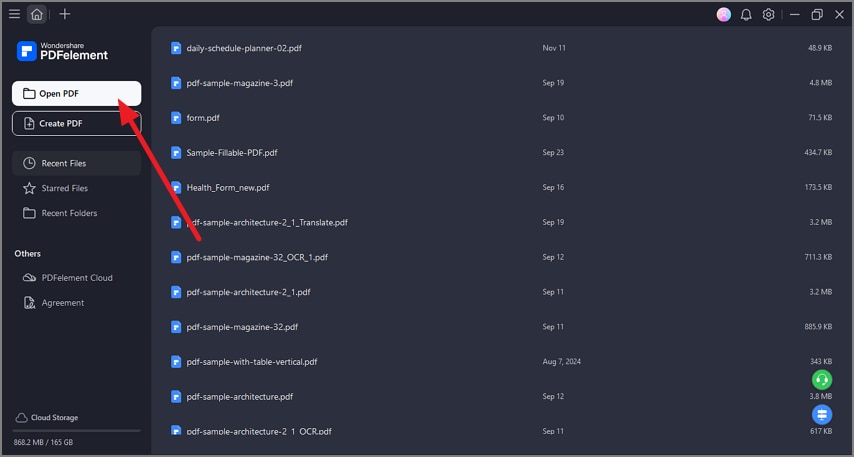Click the Create PDF button
Screen dimensions: 854x457
tap(76, 123)
